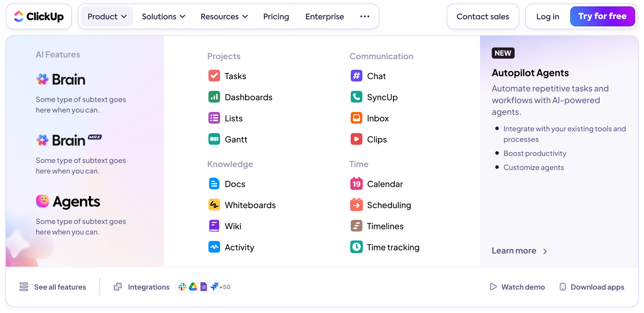Choose Scheduling from the Time section
The image size is (644, 313).
coord(381,205)
